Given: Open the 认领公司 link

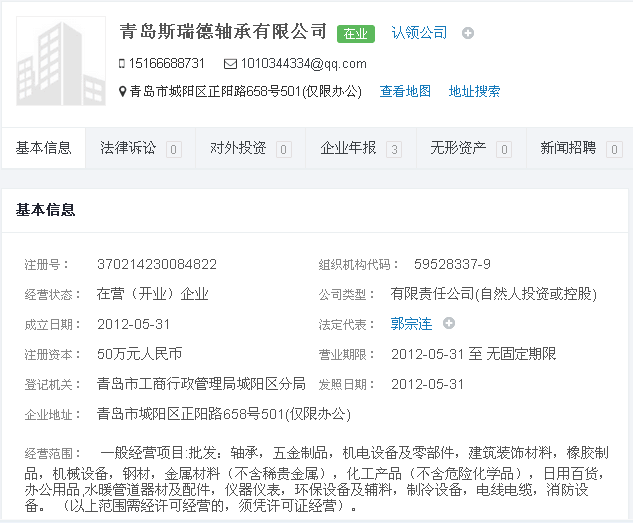Looking at the screenshot, I should pos(419,33).
